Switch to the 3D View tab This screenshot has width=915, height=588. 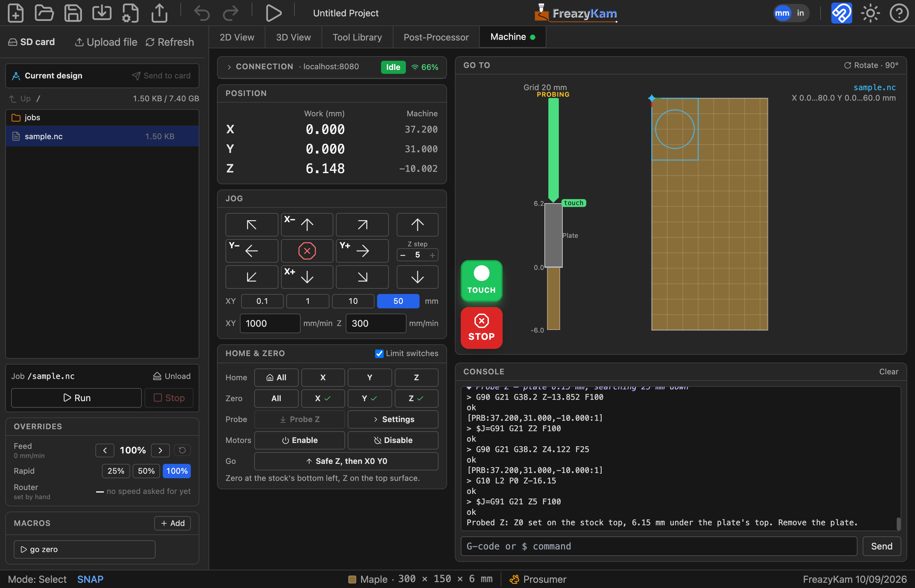click(x=293, y=37)
